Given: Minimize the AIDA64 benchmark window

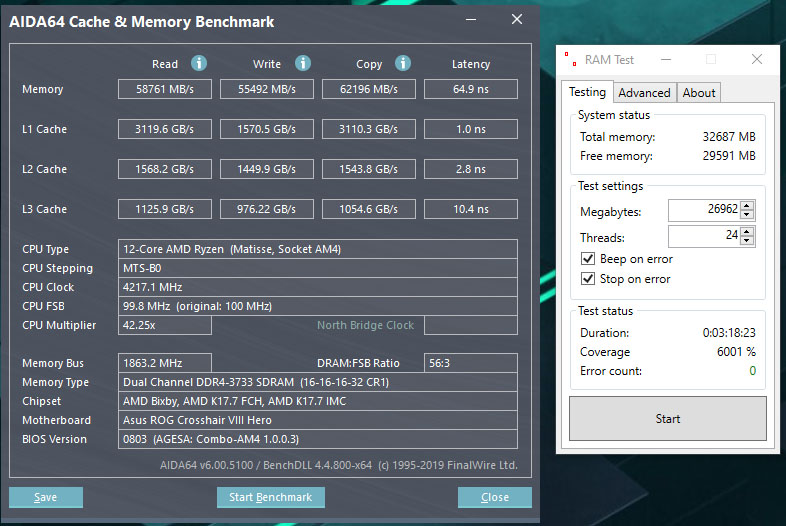Looking at the screenshot, I should [471, 20].
